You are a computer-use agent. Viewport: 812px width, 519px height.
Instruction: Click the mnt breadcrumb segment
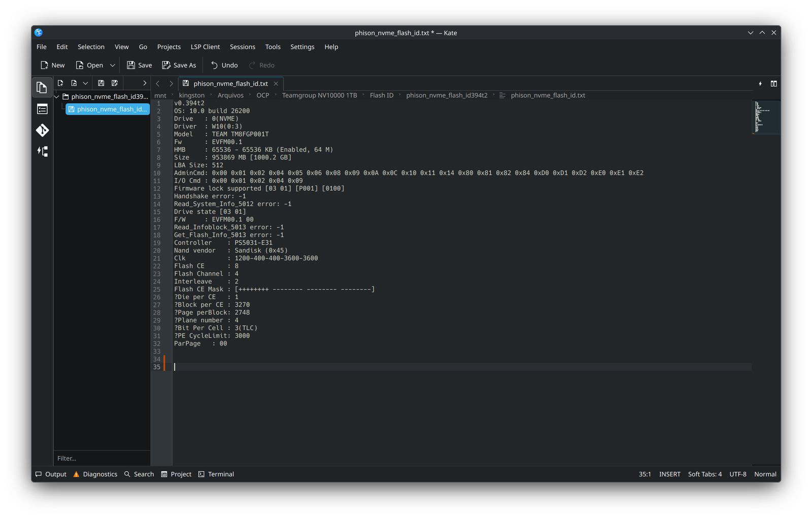point(160,95)
